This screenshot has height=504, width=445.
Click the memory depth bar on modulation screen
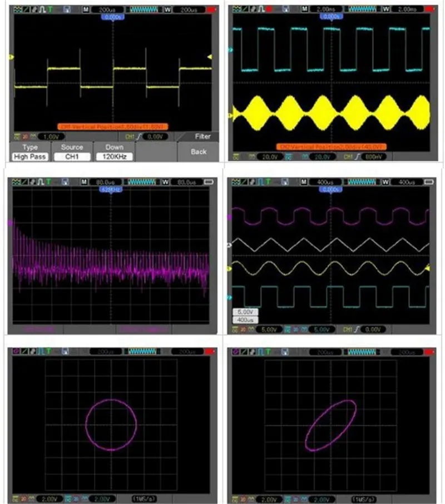(362, 9)
